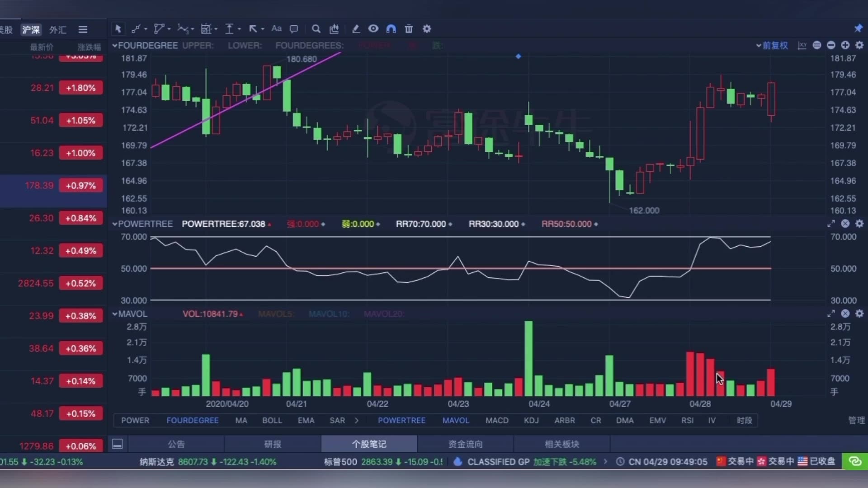Toggle the magnet snap mode

tap(391, 29)
